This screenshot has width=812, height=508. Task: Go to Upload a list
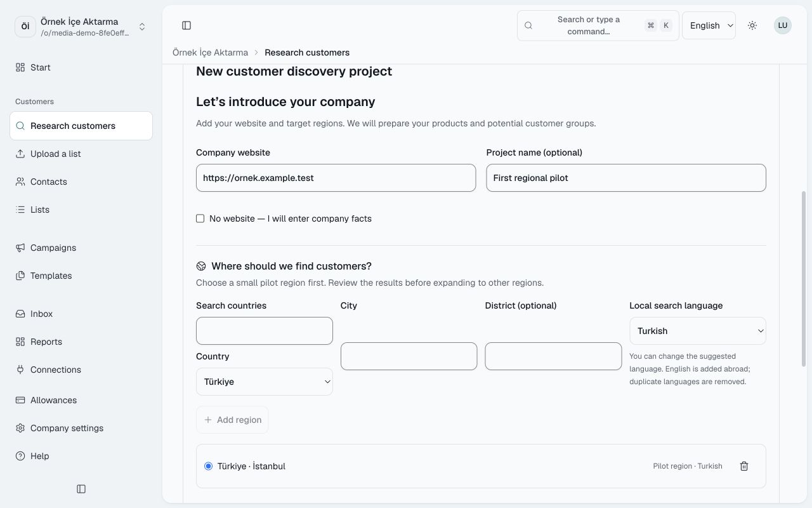click(81, 154)
